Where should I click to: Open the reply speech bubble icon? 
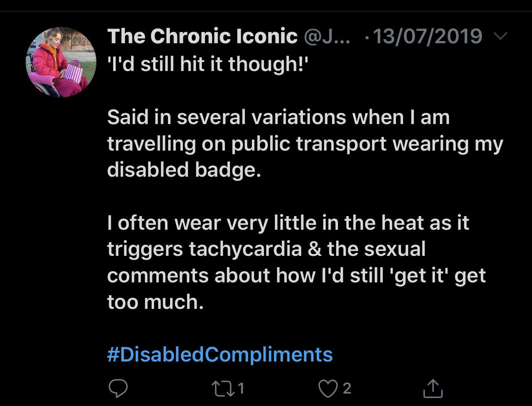117,388
